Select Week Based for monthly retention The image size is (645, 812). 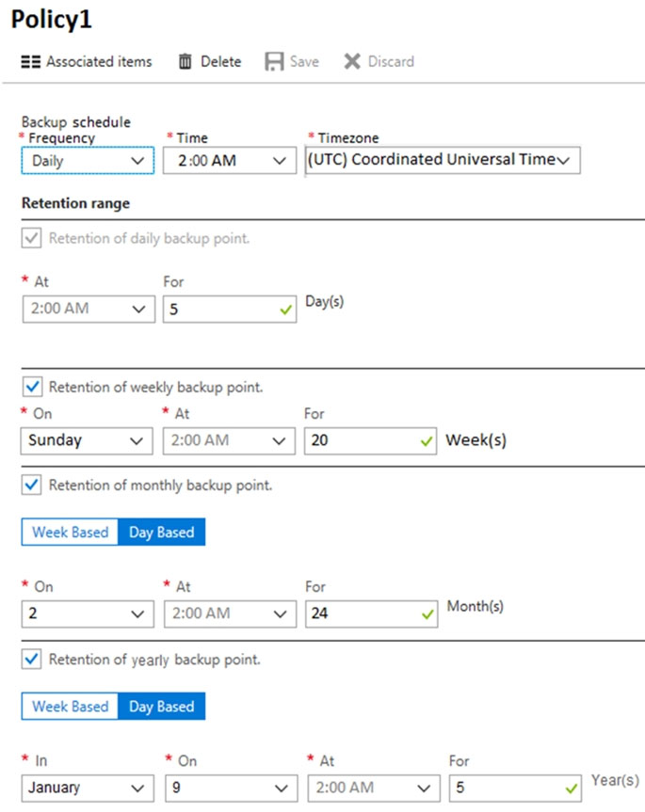[71, 533]
